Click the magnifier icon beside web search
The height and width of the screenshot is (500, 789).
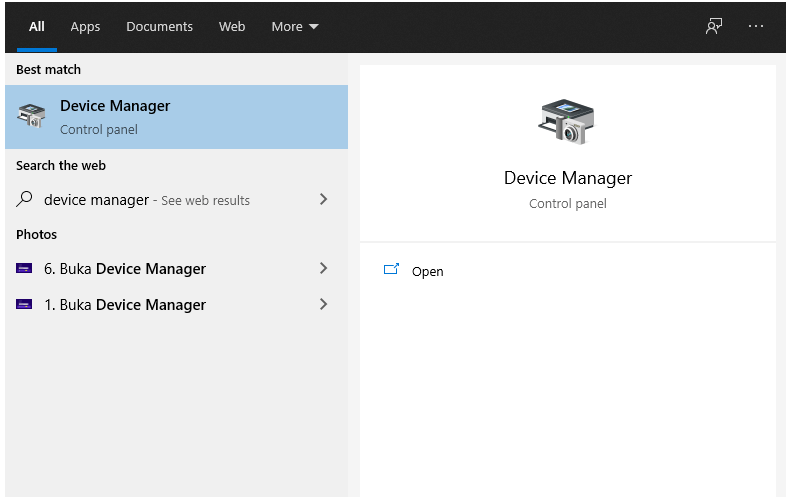click(24, 199)
